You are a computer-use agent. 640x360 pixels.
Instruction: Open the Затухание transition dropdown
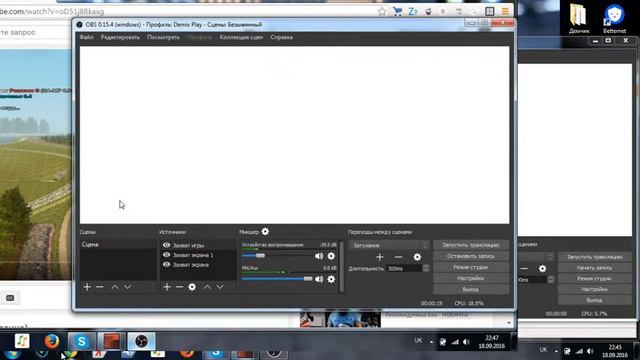pyautogui.click(x=389, y=245)
